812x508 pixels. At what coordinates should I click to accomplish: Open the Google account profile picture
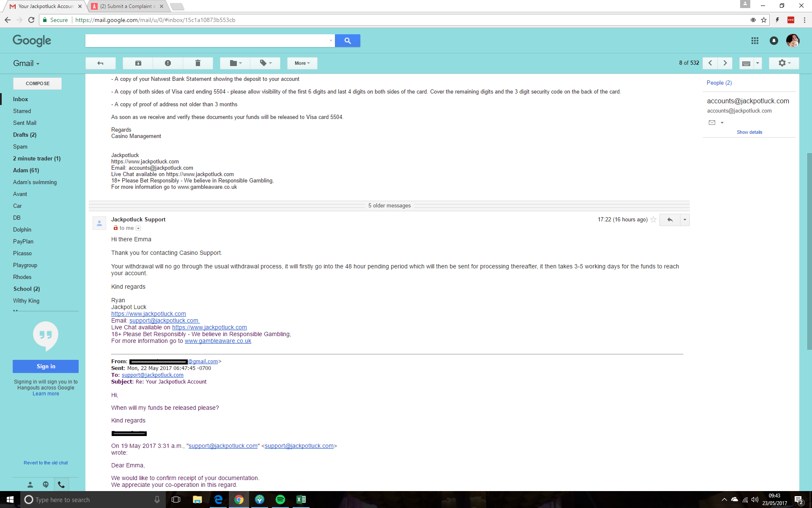tap(793, 41)
